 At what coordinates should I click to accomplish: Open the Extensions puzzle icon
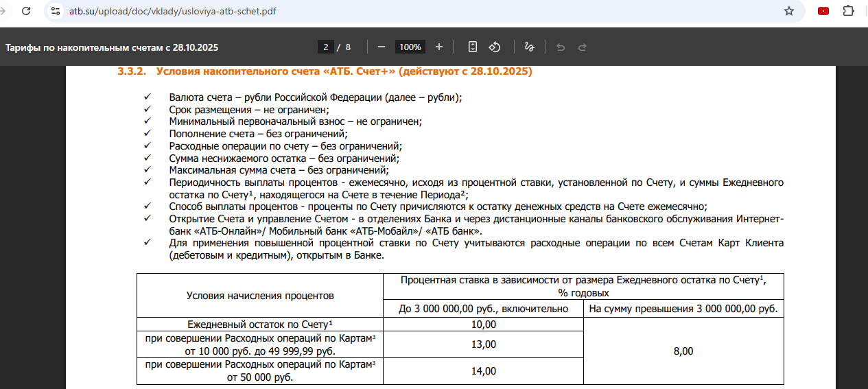click(848, 12)
